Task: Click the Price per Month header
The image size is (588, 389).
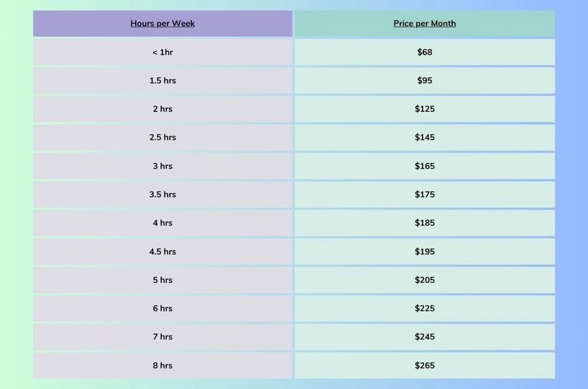Action: 425,23
